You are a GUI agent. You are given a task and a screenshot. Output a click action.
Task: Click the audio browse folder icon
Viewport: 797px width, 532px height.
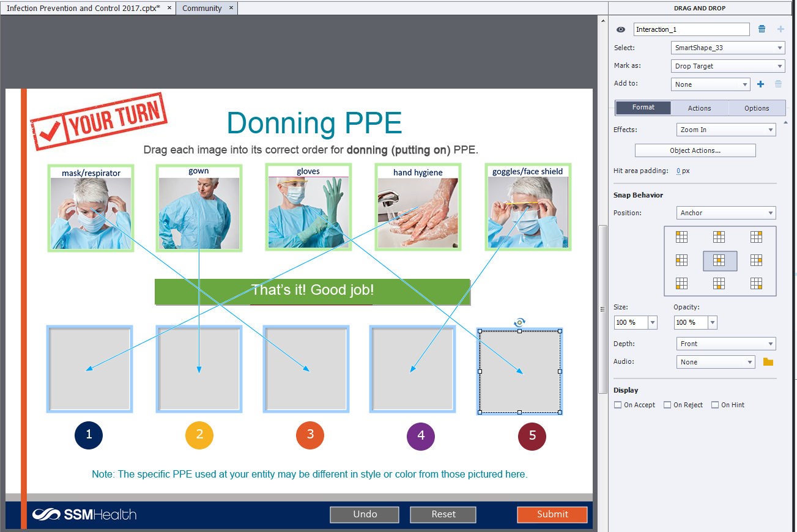(x=768, y=362)
